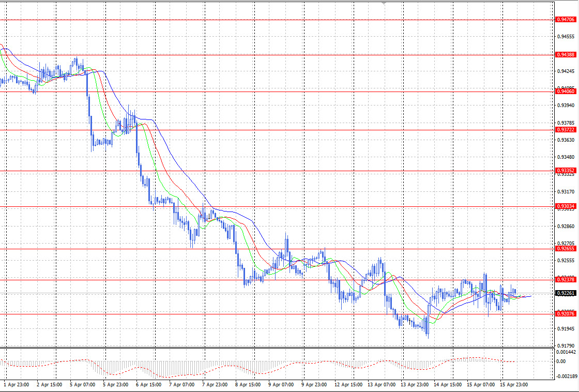The image size is (579, 392).
Task: Select the 5 Apr 07:00 time label
Action: pos(82,385)
